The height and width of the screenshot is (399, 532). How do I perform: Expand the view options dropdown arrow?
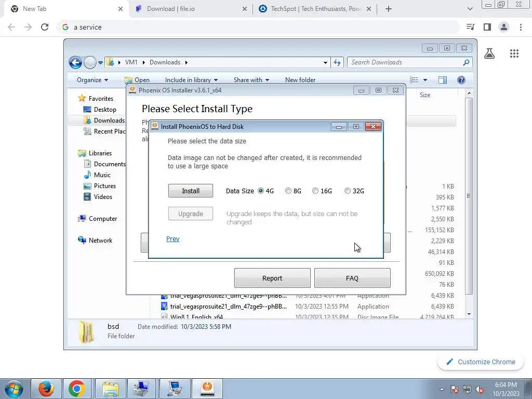425,80
